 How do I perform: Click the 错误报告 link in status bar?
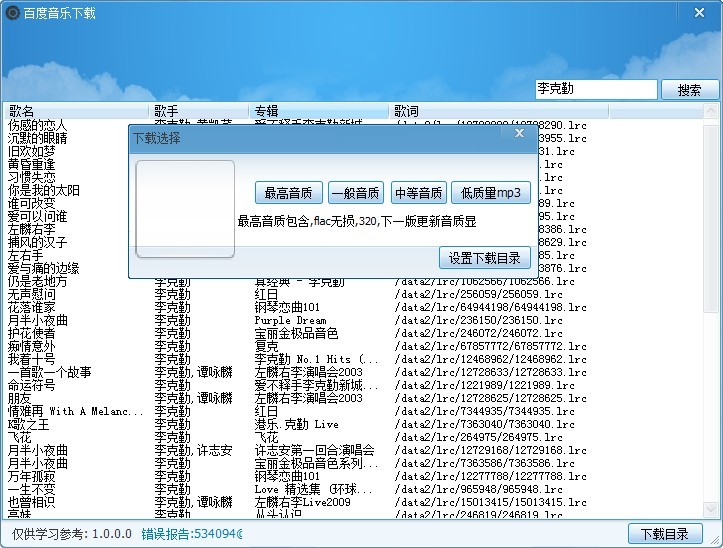coord(191,534)
